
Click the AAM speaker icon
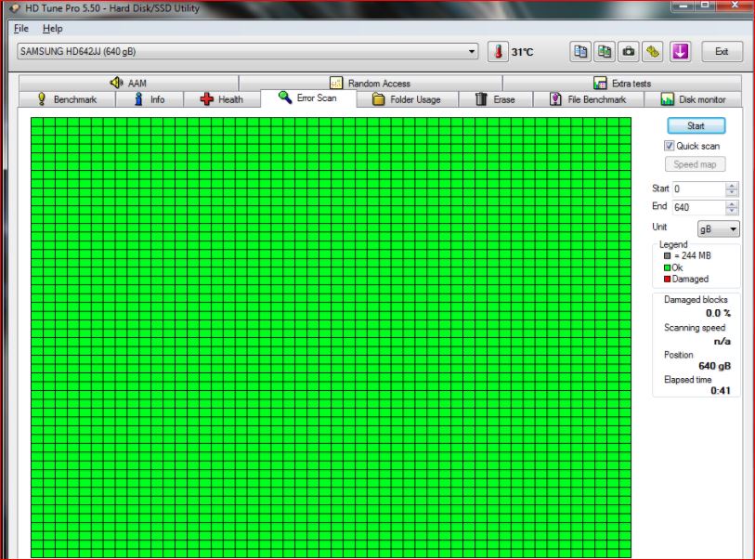pos(116,83)
